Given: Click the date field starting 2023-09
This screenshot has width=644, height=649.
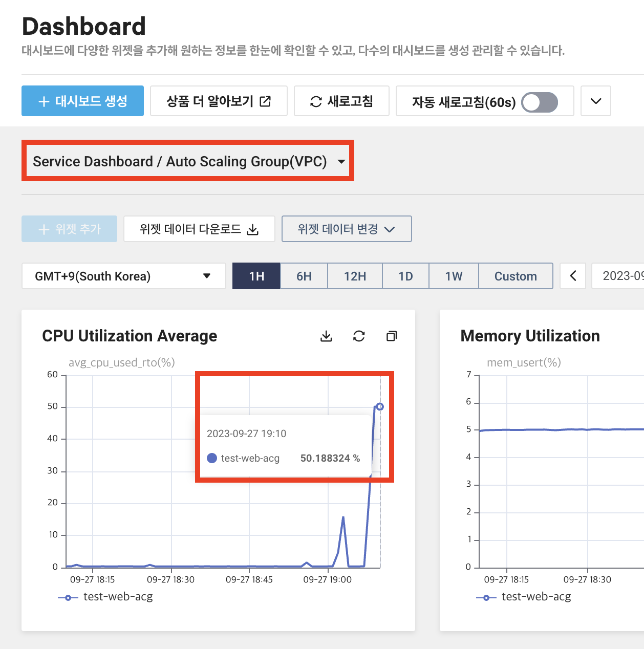Looking at the screenshot, I should [618, 276].
